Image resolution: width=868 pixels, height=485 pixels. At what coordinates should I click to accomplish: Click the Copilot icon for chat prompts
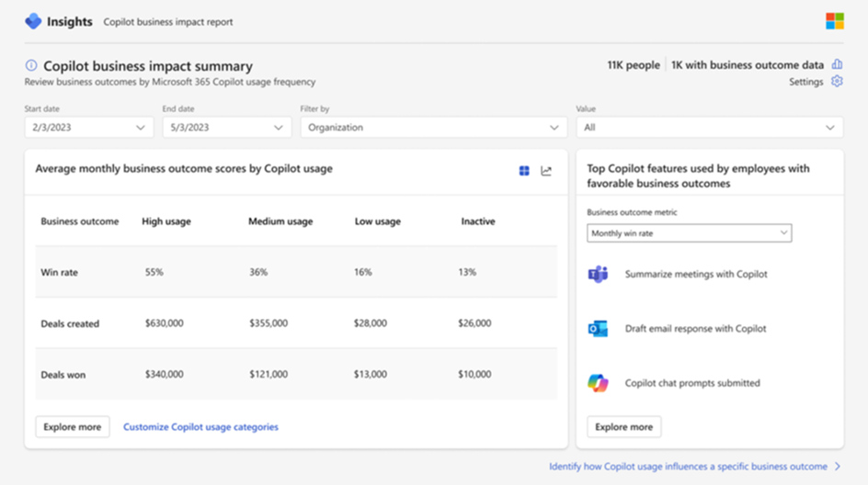pos(598,383)
